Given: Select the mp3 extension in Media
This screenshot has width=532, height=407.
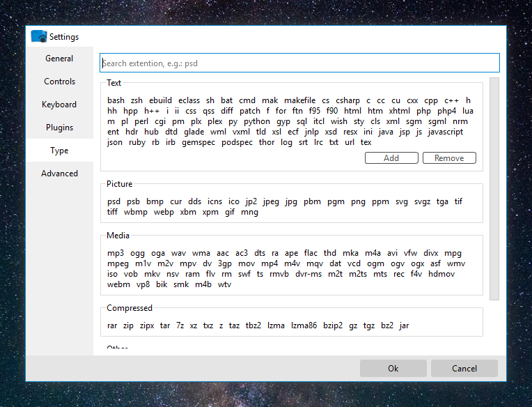Looking at the screenshot, I should click(x=116, y=253).
